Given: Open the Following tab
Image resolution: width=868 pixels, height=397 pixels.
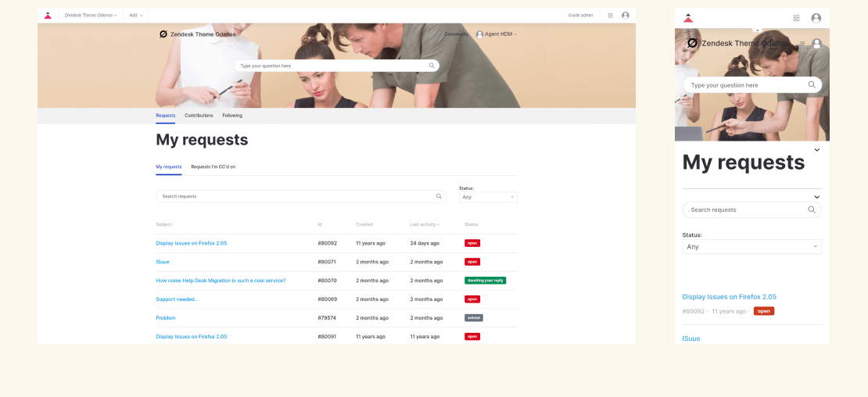Looking at the screenshot, I should [x=232, y=116].
